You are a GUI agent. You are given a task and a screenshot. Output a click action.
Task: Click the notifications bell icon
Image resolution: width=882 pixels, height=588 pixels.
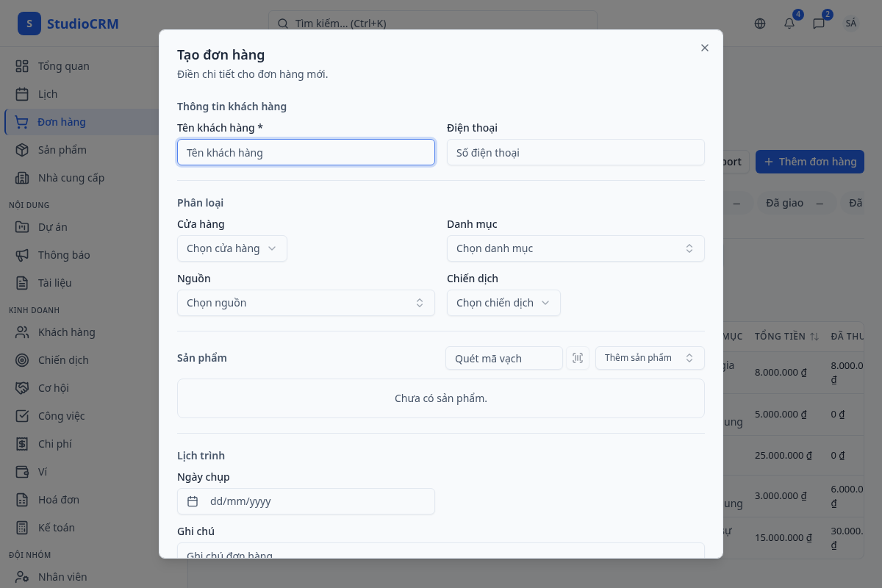[x=789, y=24]
